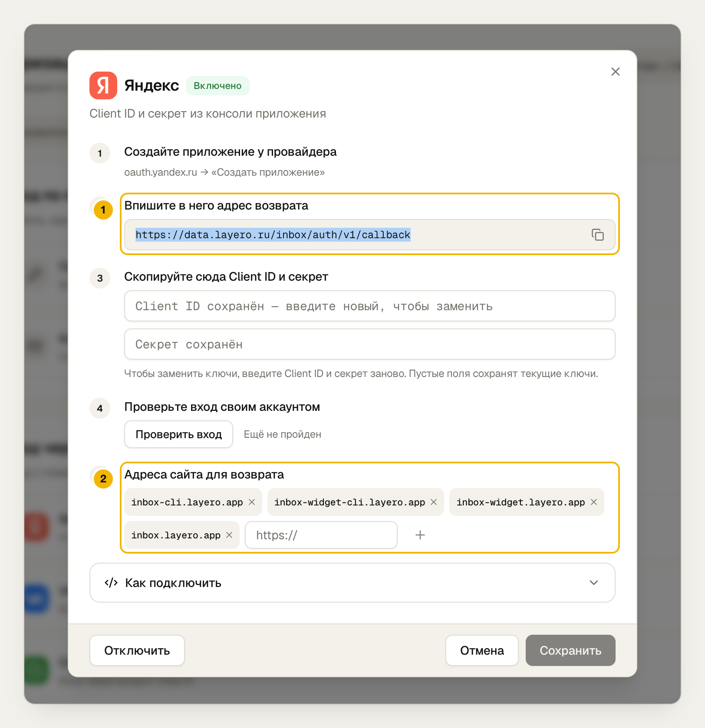Add a new return address with the plus icon
705x728 pixels.
[x=420, y=535]
